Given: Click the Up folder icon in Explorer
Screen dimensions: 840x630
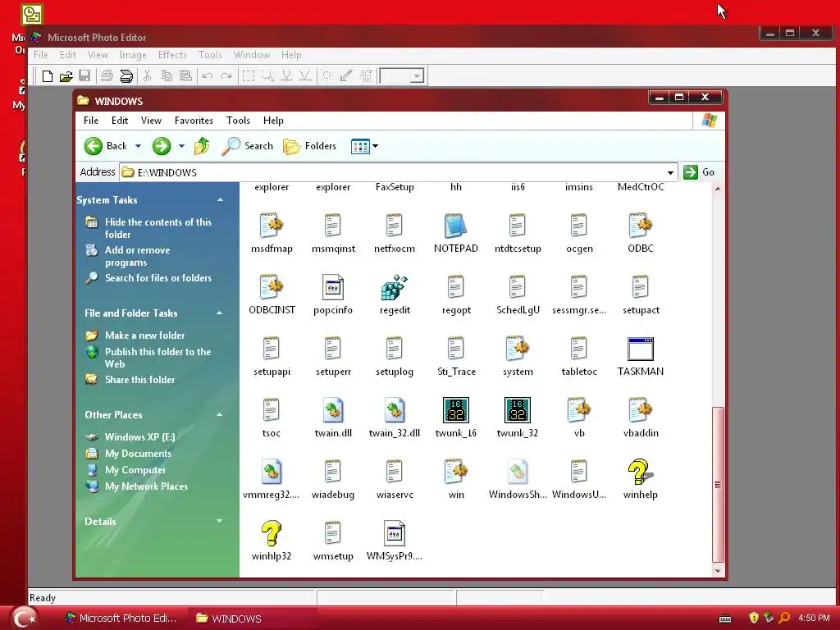Looking at the screenshot, I should (202, 146).
